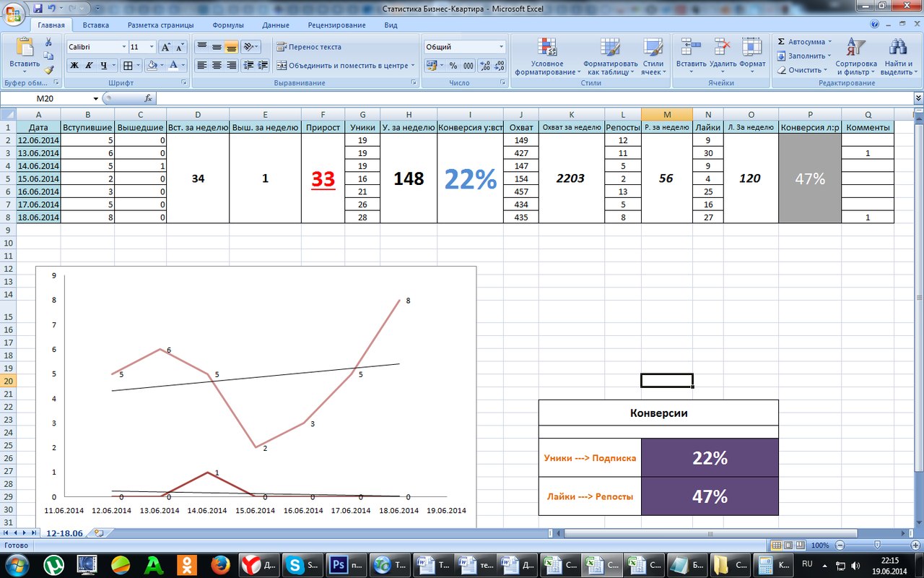Click Автосумма button
The height and width of the screenshot is (578, 924).
(803, 42)
